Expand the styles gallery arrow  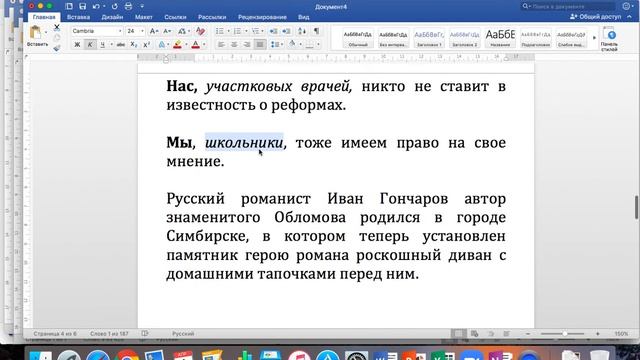pyautogui.click(x=594, y=38)
